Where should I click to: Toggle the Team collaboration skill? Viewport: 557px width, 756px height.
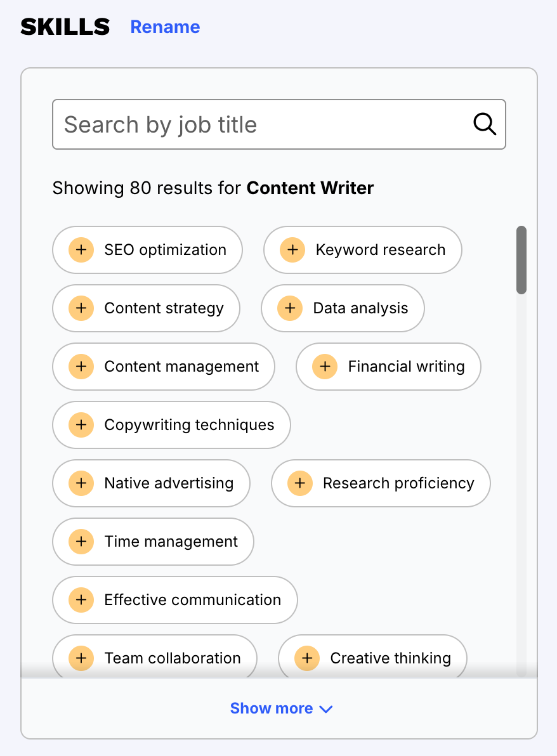pyautogui.click(x=154, y=658)
